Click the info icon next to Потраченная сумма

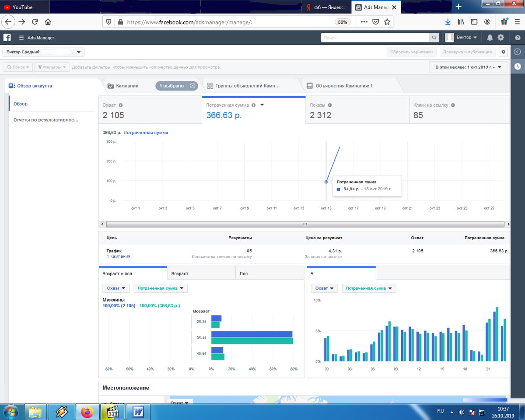pos(254,105)
